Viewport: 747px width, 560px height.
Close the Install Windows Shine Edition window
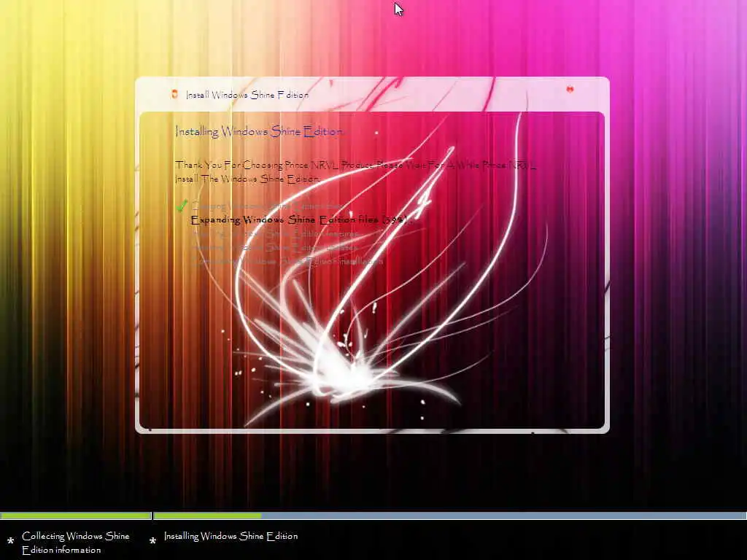point(570,89)
